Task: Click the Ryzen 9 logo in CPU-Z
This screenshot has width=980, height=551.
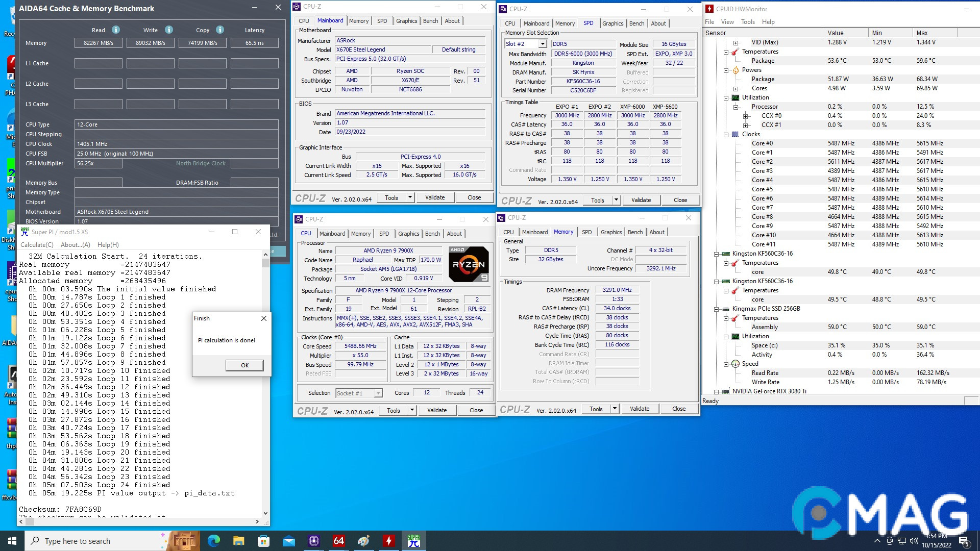Action: pos(469,264)
